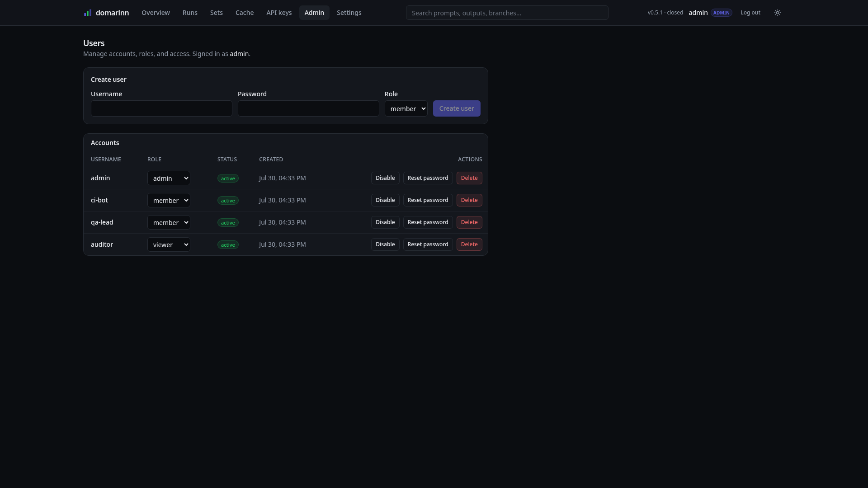Click the created date in the auditor row

pyautogui.click(x=283, y=244)
